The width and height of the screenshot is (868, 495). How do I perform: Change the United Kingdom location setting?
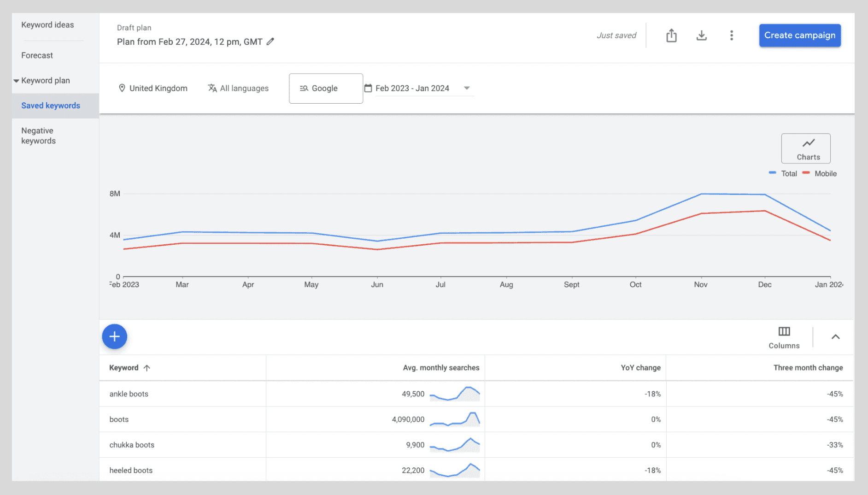pos(153,88)
